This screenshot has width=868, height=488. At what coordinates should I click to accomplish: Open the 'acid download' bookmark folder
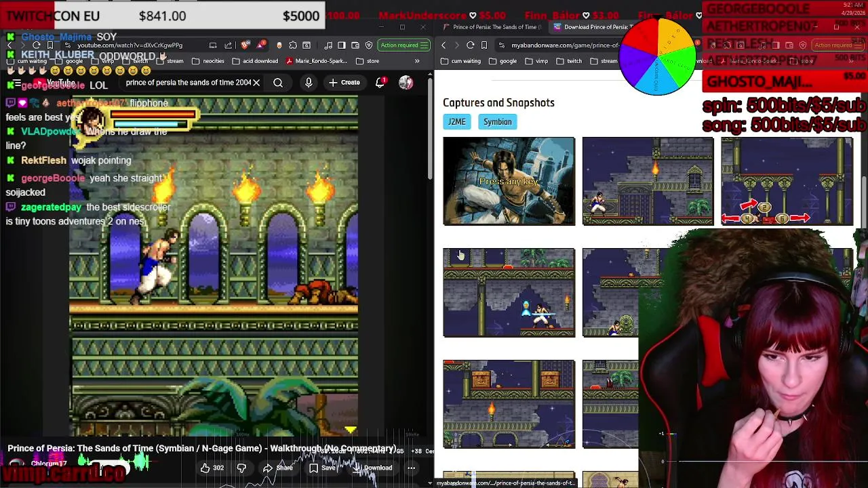pos(254,61)
